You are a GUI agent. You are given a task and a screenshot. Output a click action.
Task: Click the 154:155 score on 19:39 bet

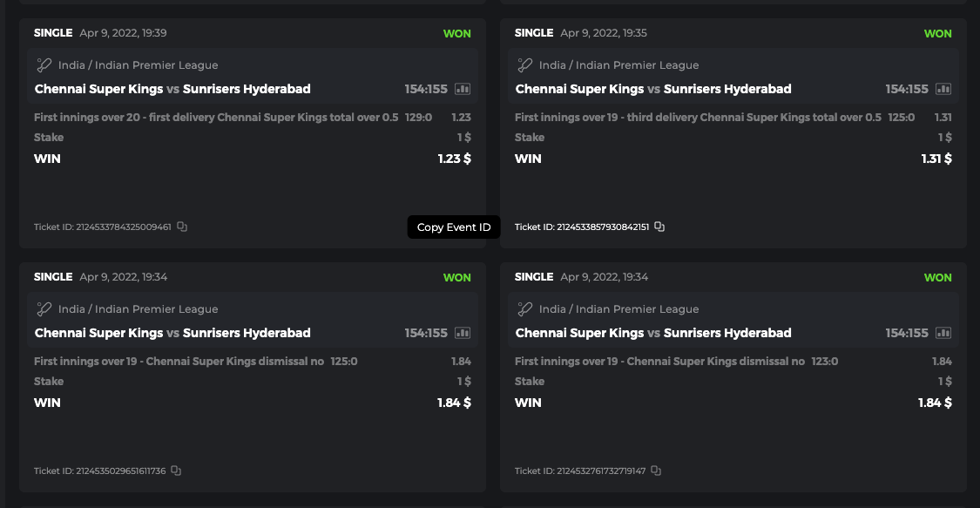pyautogui.click(x=426, y=89)
